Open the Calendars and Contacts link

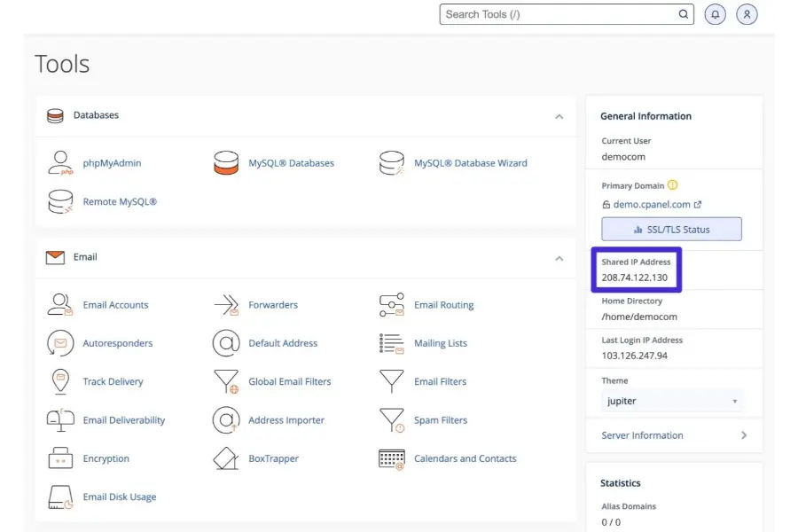(x=465, y=458)
